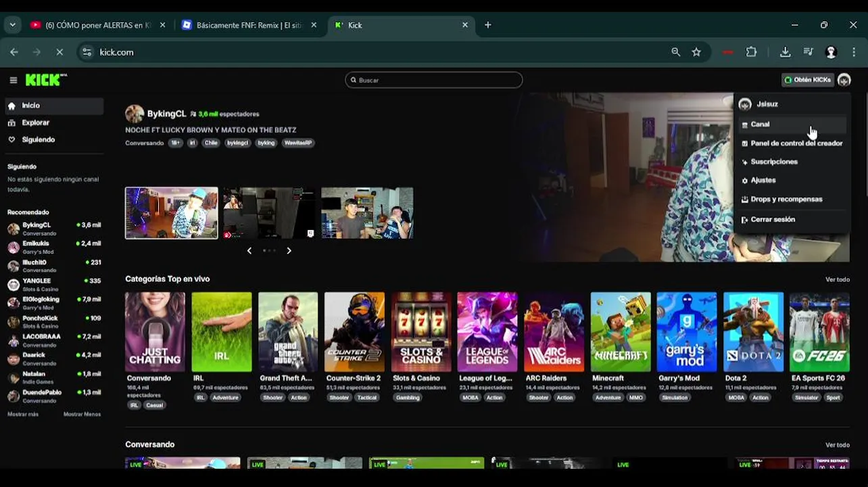This screenshot has height=487, width=868.
Task: Open the user avatar menu icon
Action: [844, 80]
